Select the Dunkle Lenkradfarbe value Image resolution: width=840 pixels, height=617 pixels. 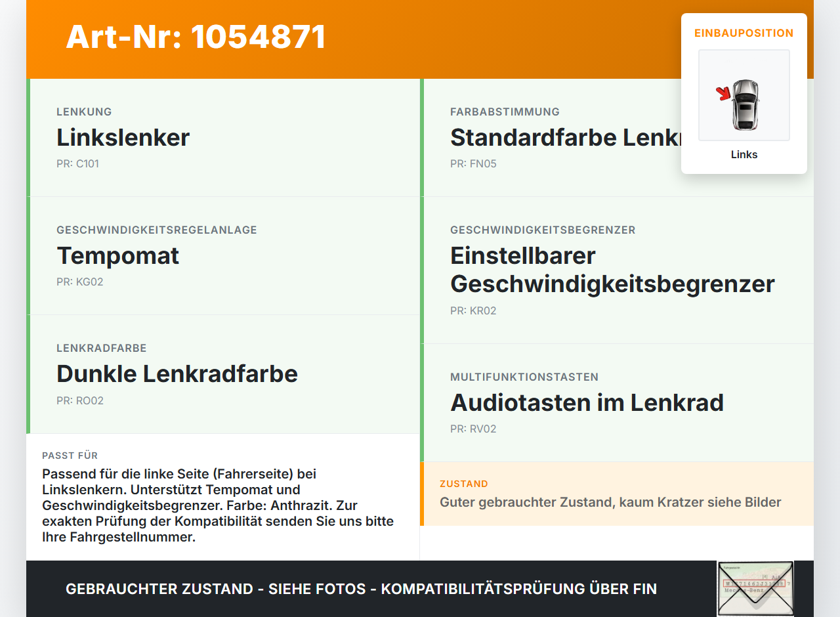click(x=177, y=374)
